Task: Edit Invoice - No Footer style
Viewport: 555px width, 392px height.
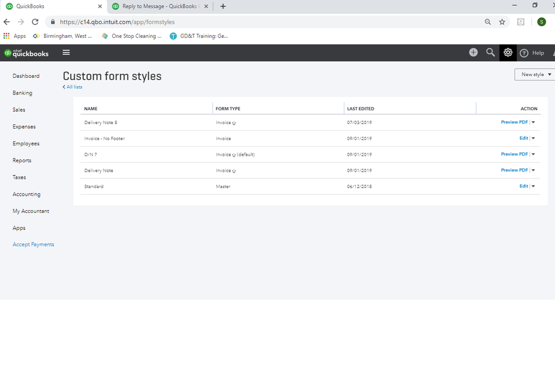Action: pos(523,138)
